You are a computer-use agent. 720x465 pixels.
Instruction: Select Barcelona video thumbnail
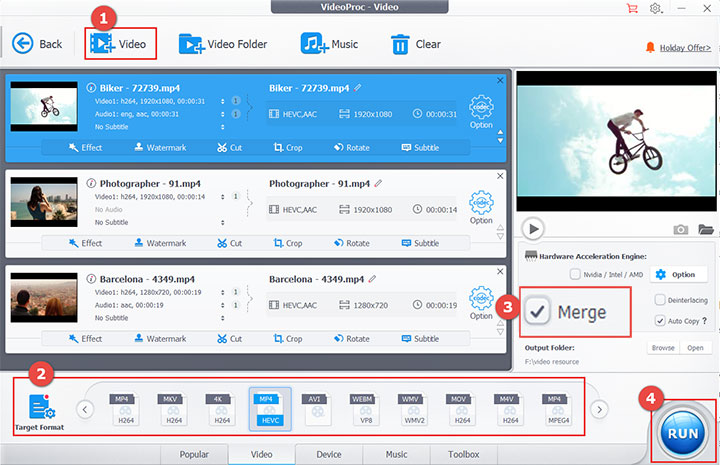click(44, 297)
